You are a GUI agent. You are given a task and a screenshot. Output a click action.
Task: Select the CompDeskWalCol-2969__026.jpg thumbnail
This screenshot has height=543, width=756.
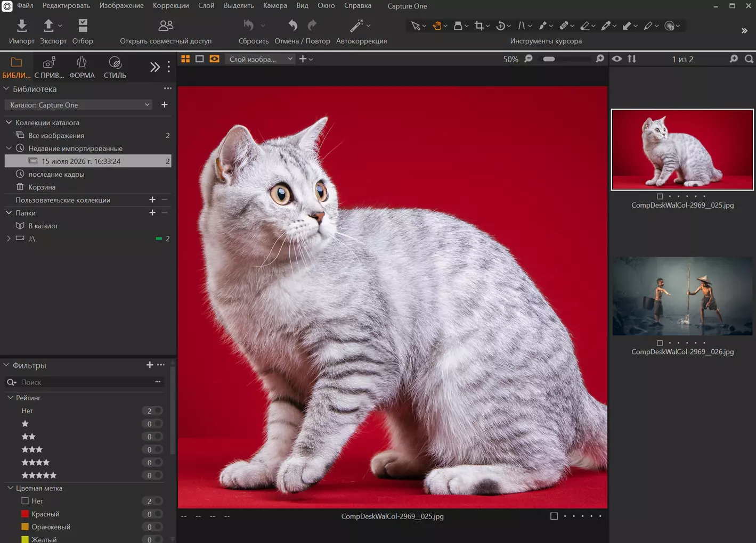coord(682,297)
